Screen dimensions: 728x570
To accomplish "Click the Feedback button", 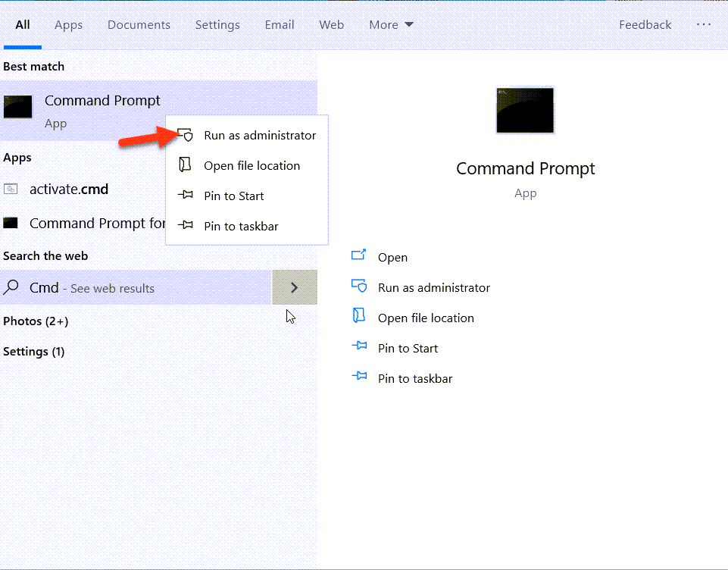I will (645, 25).
